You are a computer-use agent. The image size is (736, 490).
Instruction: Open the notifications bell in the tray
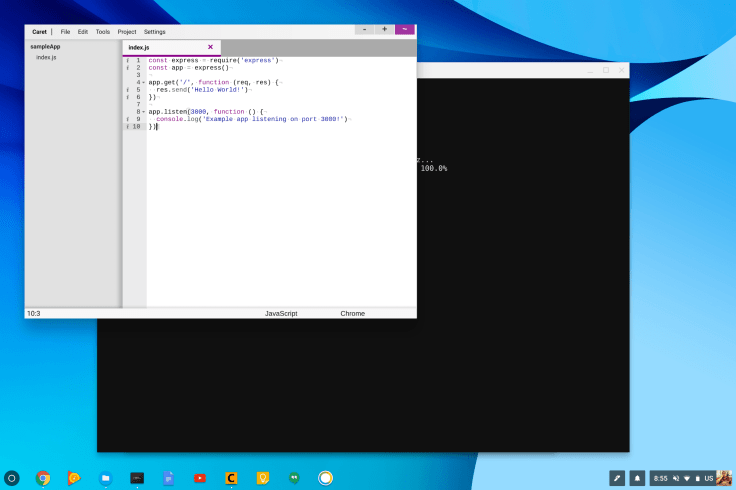click(x=637, y=478)
